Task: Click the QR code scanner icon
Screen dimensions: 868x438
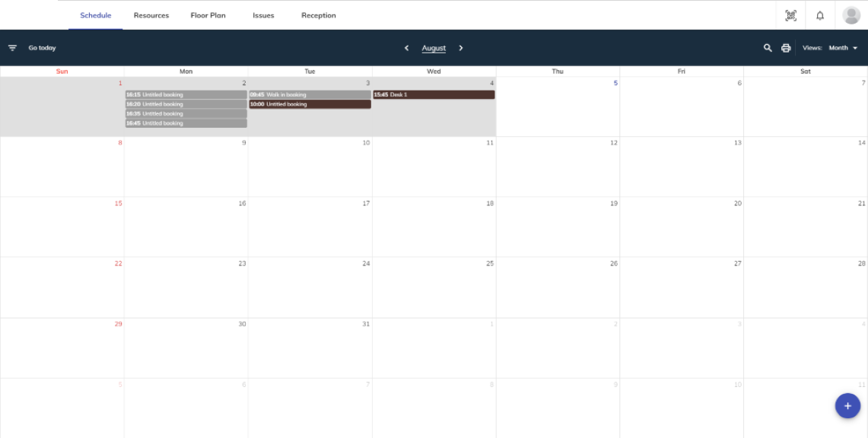Action: pyautogui.click(x=790, y=15)
